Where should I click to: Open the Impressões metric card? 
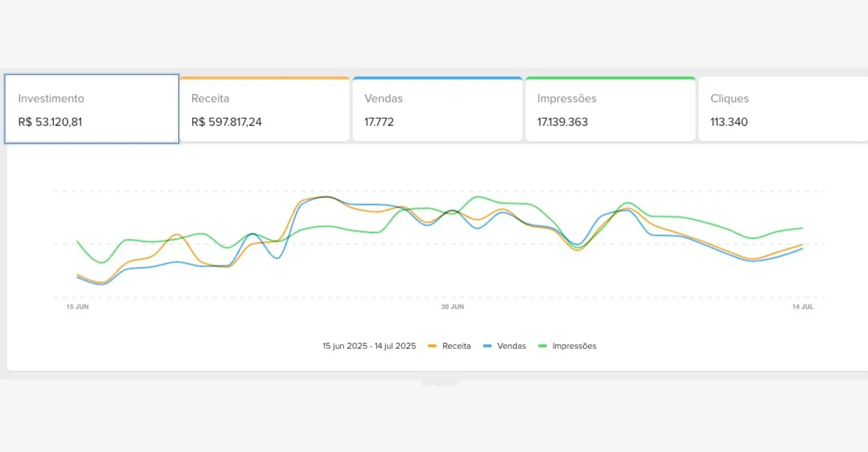pyautogui.click(x=610, y=110)
